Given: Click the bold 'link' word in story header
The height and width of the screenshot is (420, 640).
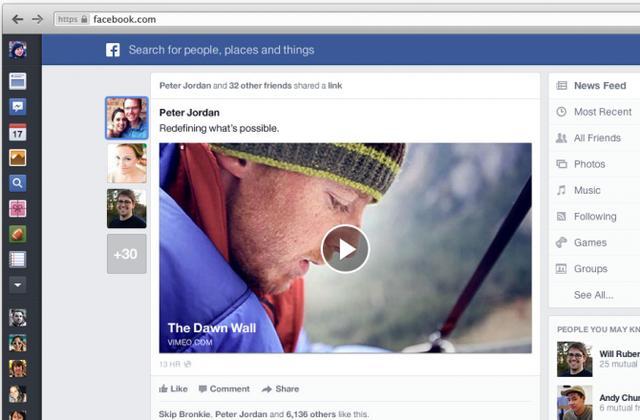Looking at the screenshot, I should pos(335,86).
